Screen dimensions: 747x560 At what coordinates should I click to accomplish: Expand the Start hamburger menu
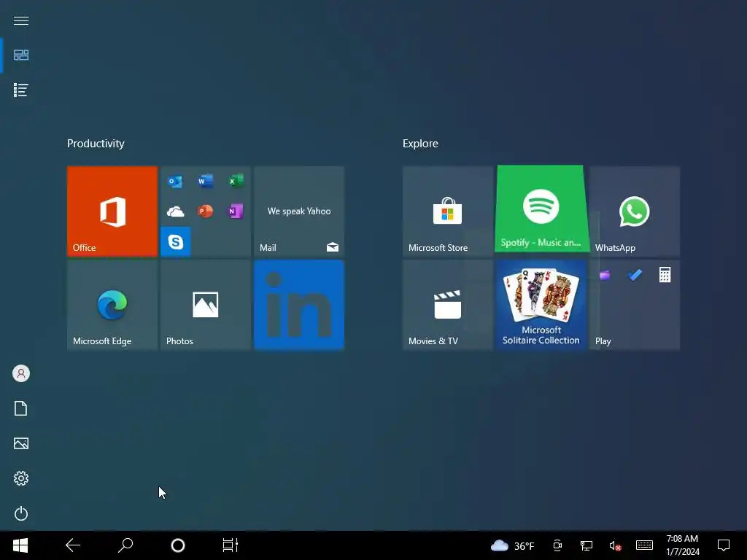pyautogui.click(x=21, y=20)
